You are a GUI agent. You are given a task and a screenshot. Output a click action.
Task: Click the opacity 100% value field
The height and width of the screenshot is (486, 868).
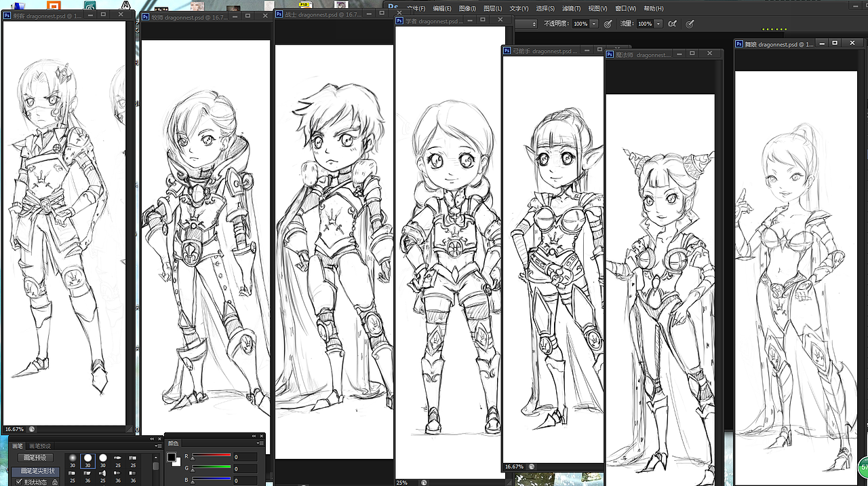tap(580, 24)
